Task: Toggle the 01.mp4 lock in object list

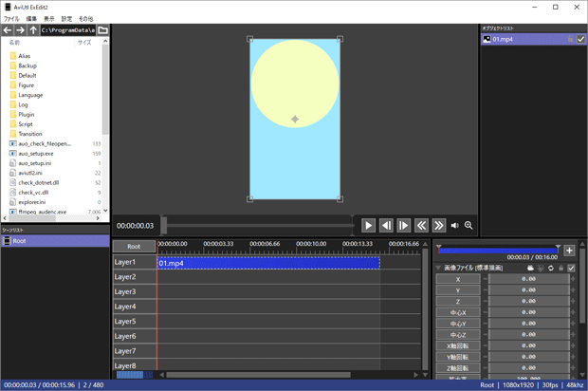Action: [570, 39]
